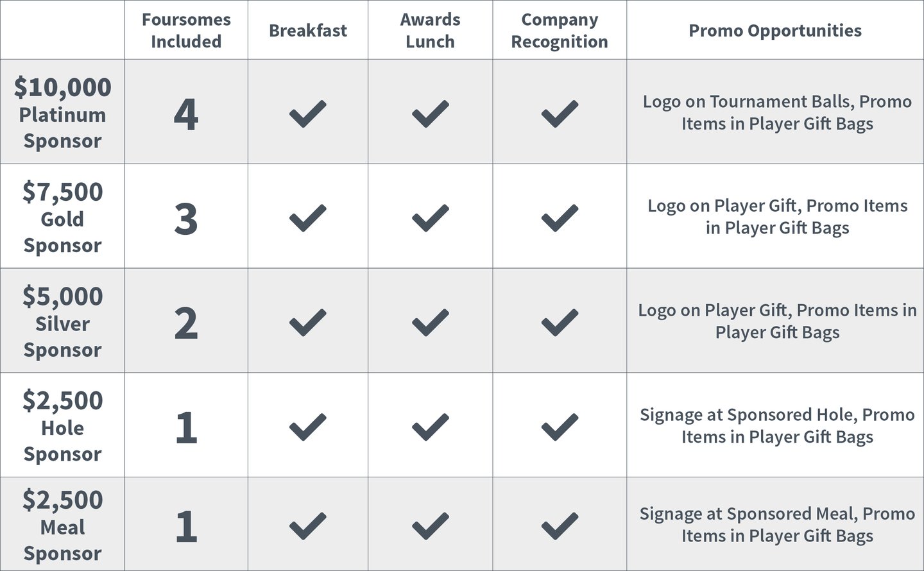
Task: Click the Platinum Sponsor Company Recognition checkmark
Action: 560,114
